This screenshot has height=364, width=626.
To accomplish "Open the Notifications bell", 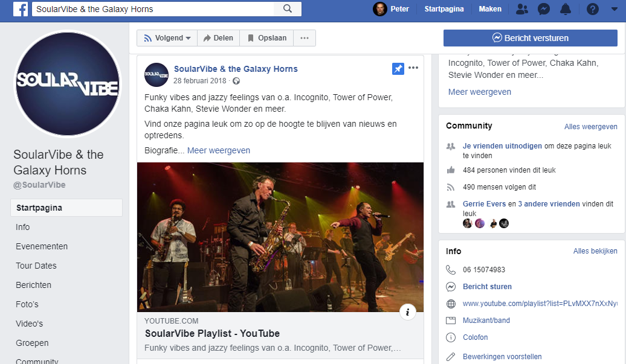I will 566,9.
